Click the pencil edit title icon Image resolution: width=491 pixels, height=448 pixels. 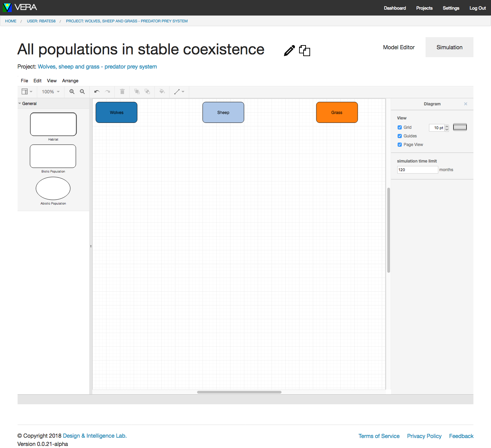click(289, 51)
